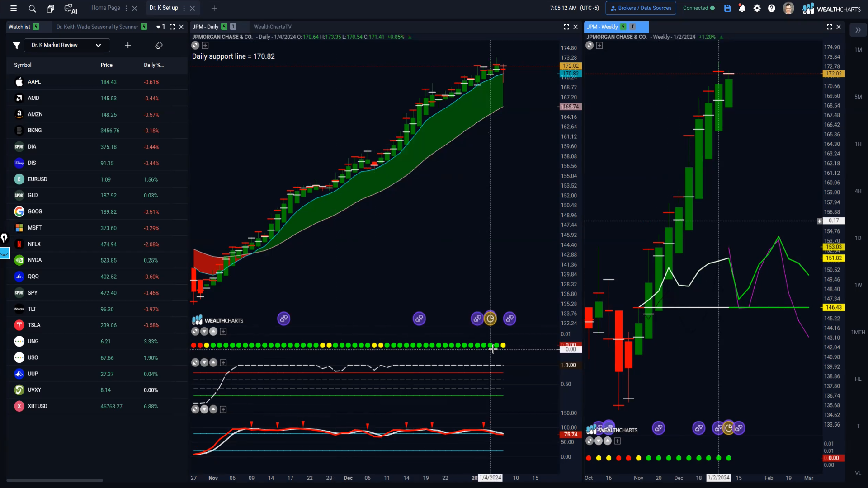Open settings gear
This screenshot has width=868, height=488.
tap(757, 8)
